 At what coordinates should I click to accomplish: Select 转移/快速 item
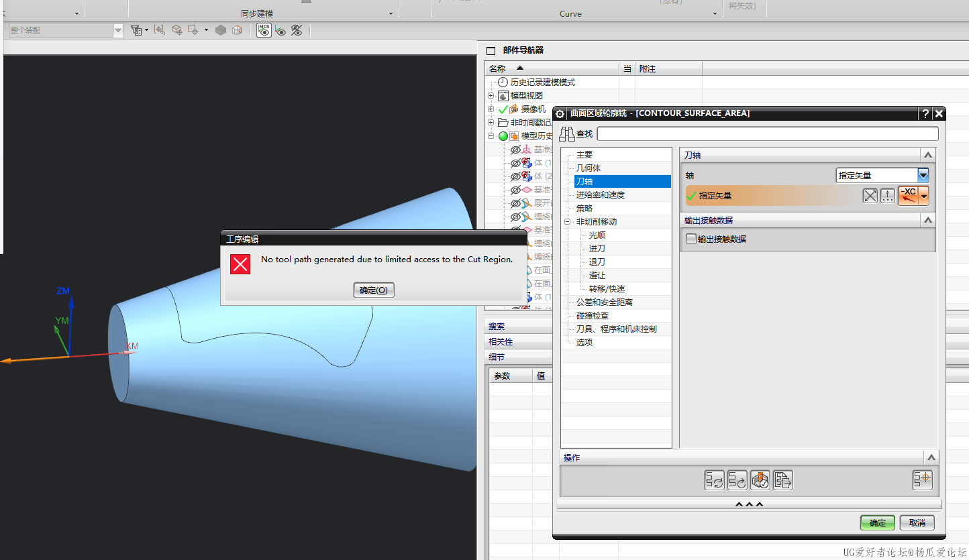(607, 289)
